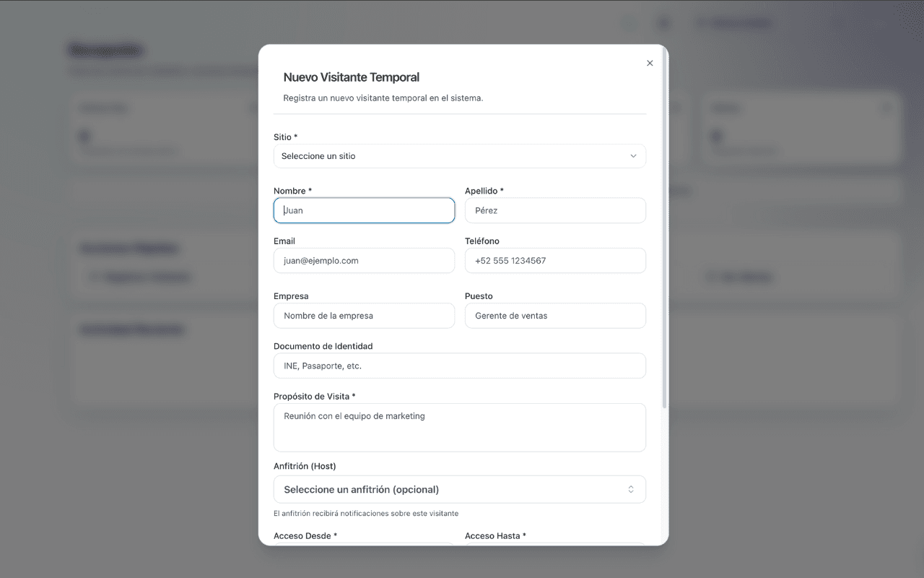Select the Apellido field showing 'Pérez'
This screenshot has height=578, width=924.
coord(555,210)
